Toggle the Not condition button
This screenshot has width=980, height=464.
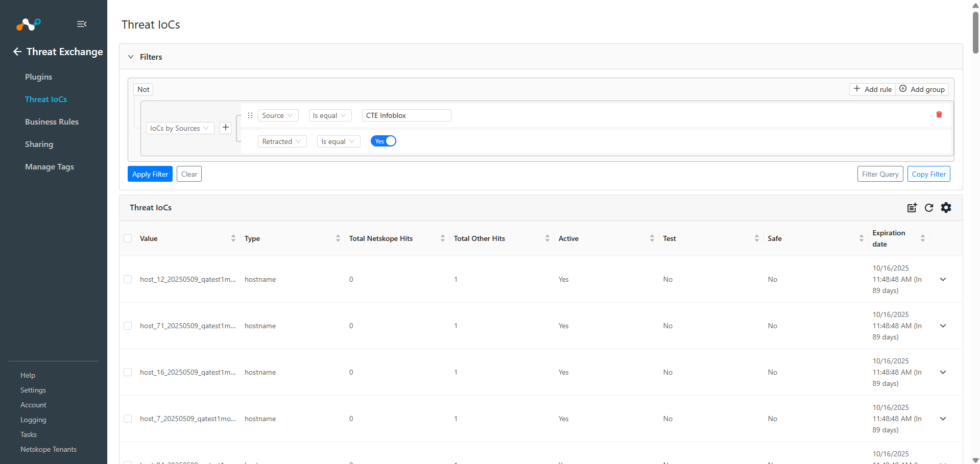[144, 89]
